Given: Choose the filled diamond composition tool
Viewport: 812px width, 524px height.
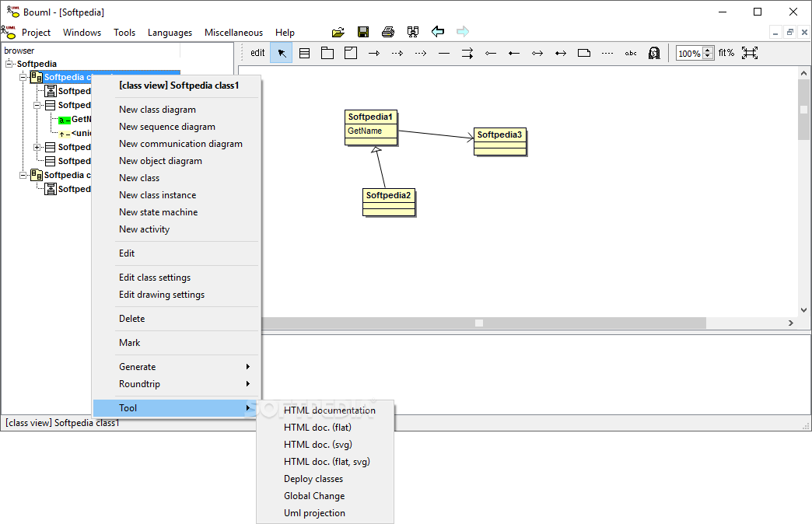Looking at the screenshot, I should [x=513, y=54].
